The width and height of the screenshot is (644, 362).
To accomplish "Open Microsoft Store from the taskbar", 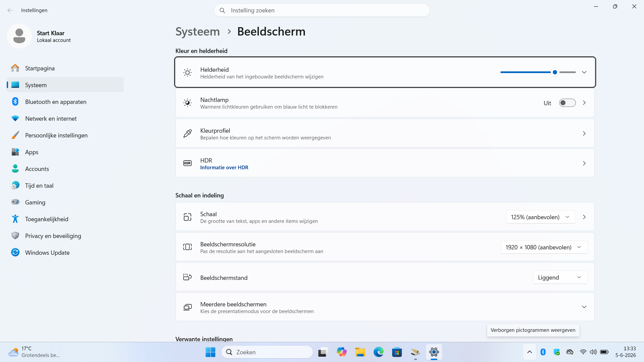I will tap(397, 352).
